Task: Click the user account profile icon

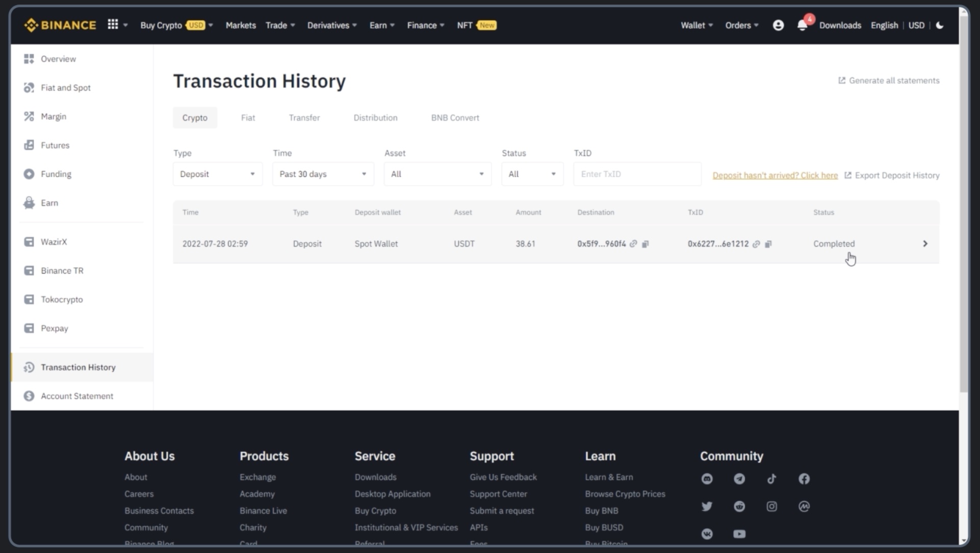Action: (778, 25)
